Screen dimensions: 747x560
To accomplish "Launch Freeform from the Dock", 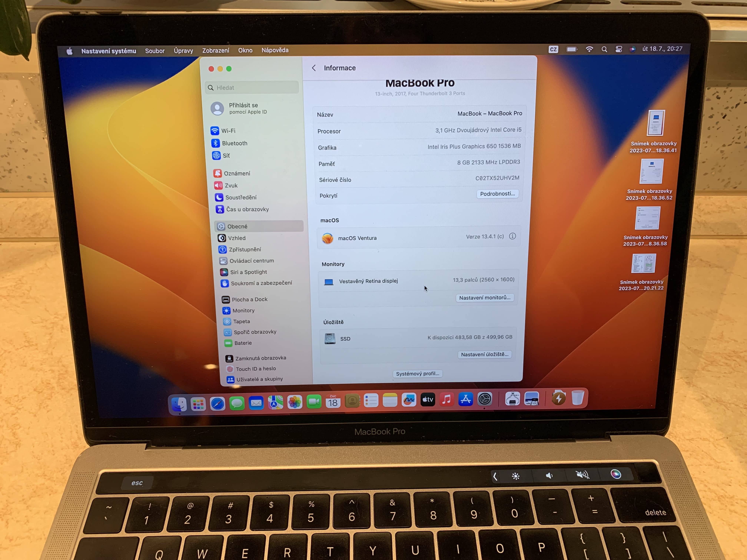I will click(409, 400).
